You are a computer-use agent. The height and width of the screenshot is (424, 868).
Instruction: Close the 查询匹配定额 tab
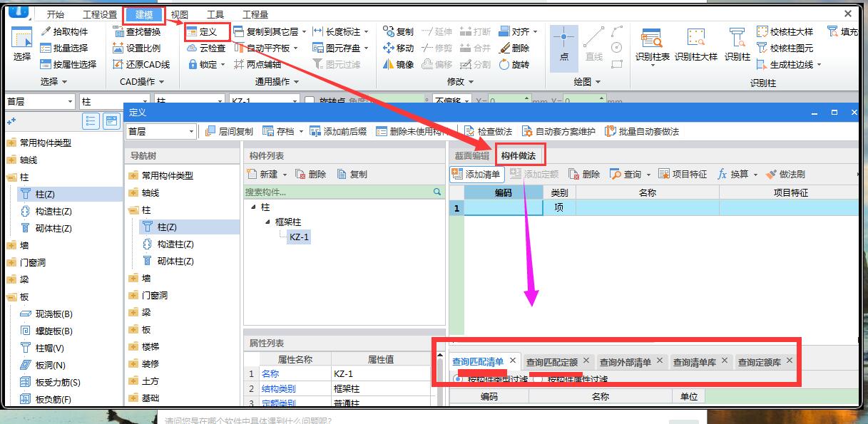586,361
